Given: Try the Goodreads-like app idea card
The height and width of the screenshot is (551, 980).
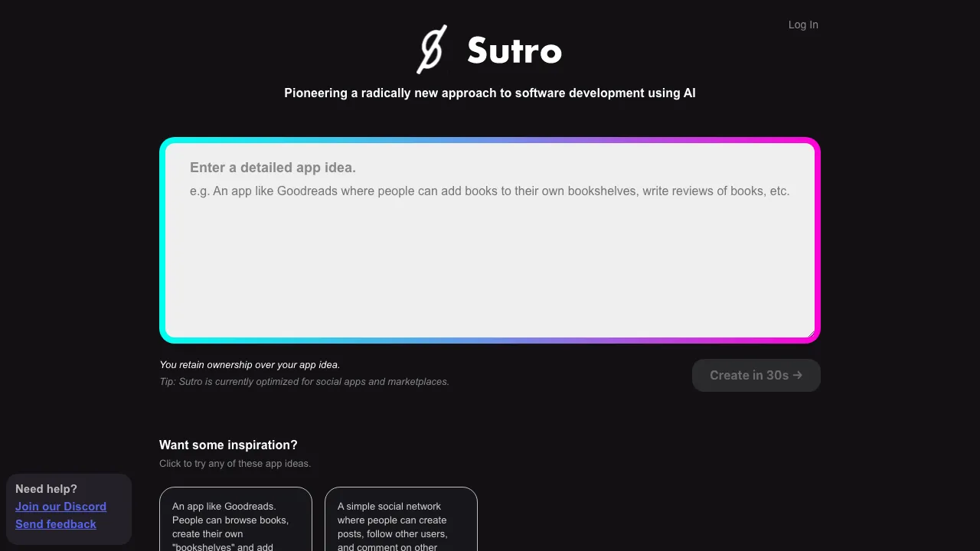Looking at the screenshot, I should tap(236, 520).
